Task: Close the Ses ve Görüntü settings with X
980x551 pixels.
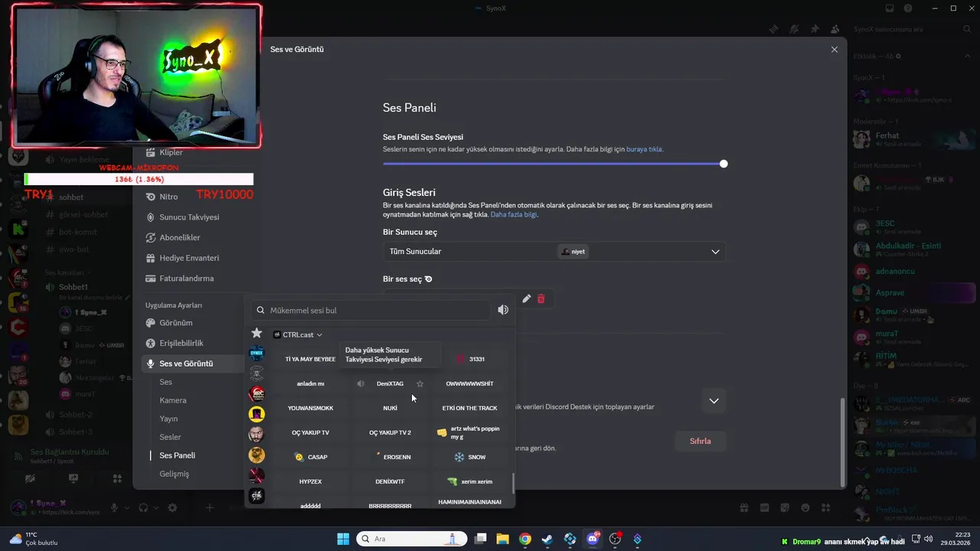Action: pos(835,49)
